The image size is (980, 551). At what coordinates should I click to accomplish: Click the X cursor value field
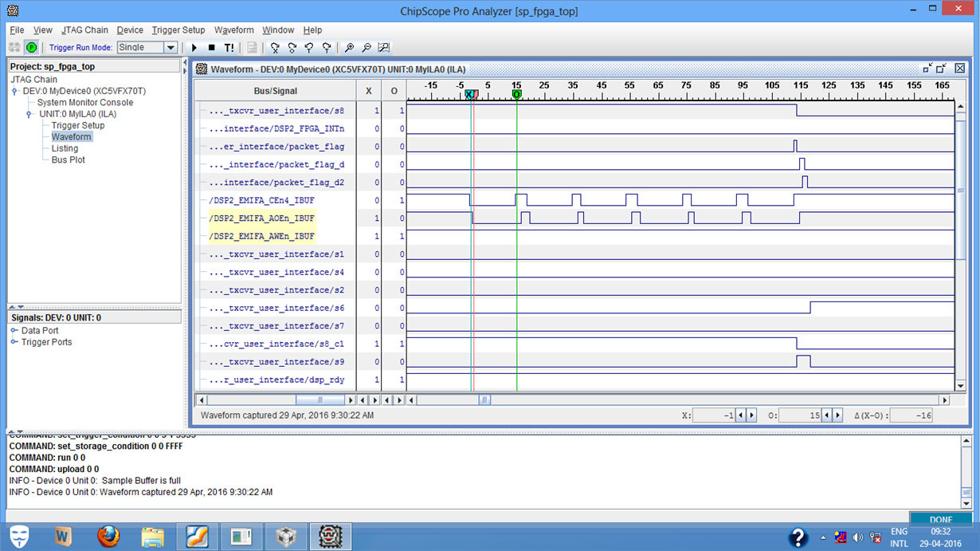click(x=714, y=415)
